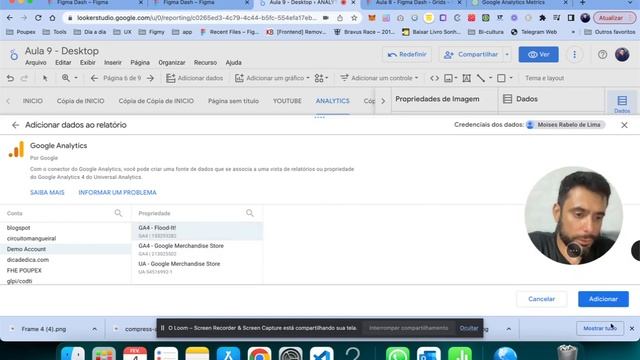
Task: Switch to the ANALYTICS page tab
Action: pos(333,101)
